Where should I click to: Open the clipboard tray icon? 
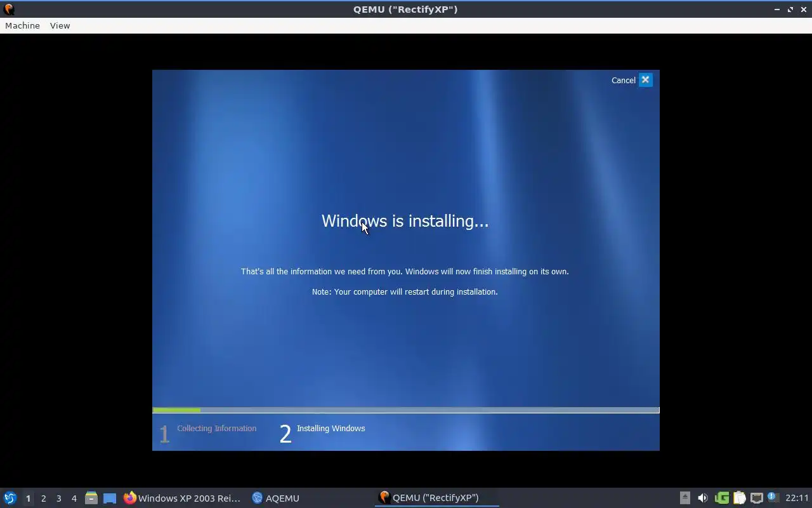[x=739, y=498]
